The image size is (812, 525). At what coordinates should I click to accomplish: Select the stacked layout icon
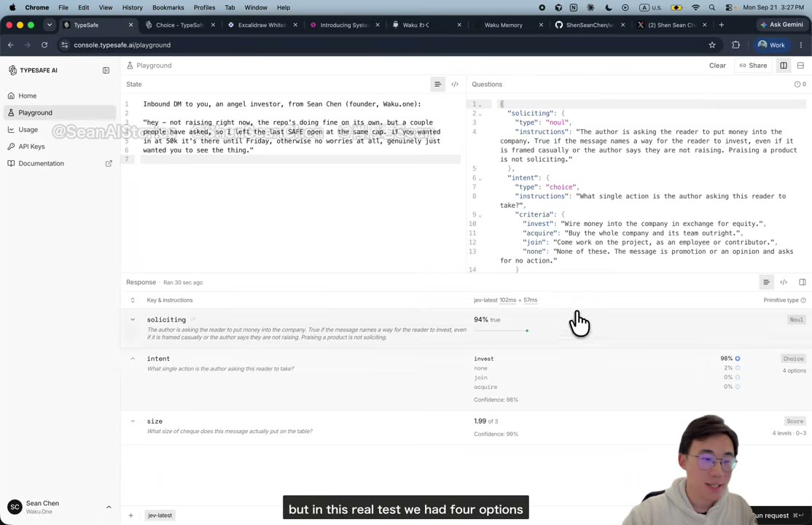click(800, 66)
